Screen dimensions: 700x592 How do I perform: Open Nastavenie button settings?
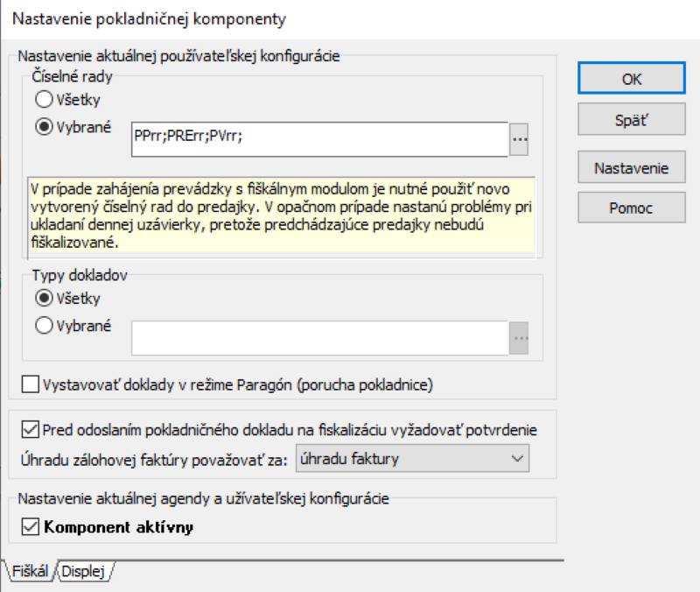click(x=632, y=167)
